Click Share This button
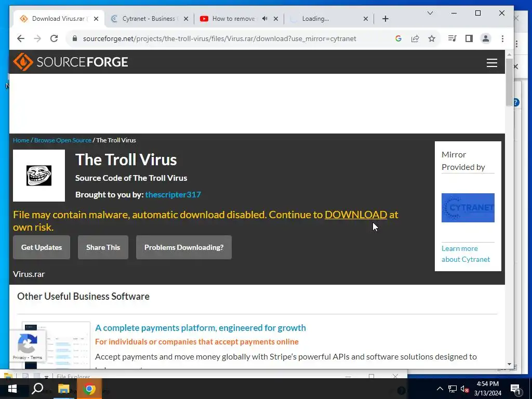This screenshot has height=399, width=532. [103, 247]
